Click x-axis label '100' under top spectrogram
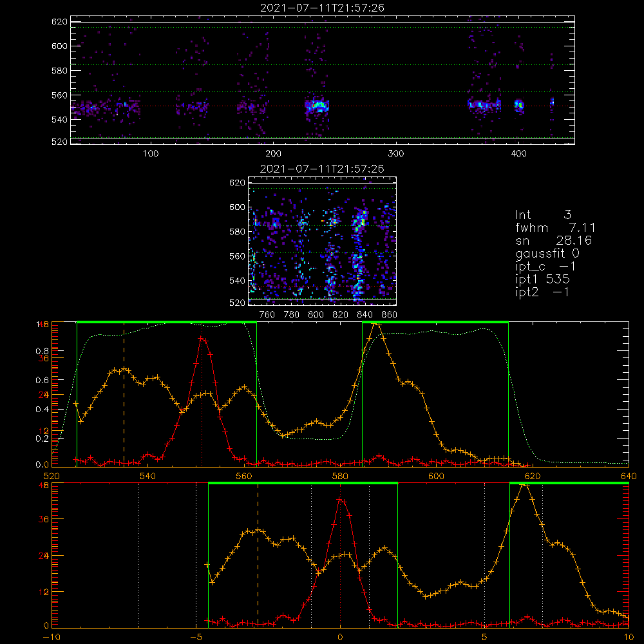The image size is (644, 644). (151, 154)
